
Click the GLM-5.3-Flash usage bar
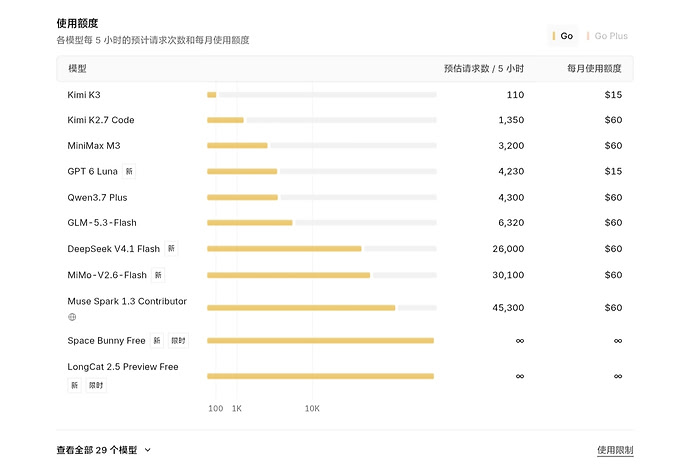click(x=322, y=223)
